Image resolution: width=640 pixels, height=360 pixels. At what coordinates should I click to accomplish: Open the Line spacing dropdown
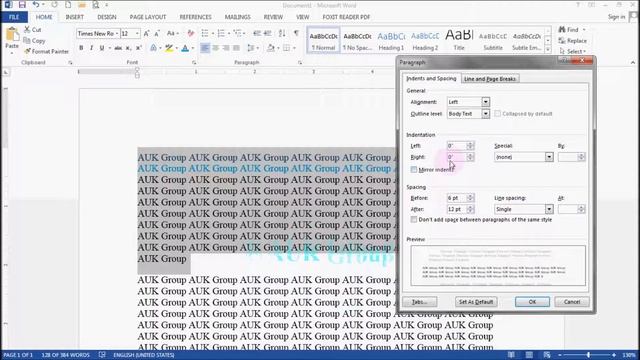pyautogui.click(x=549, y=209)
